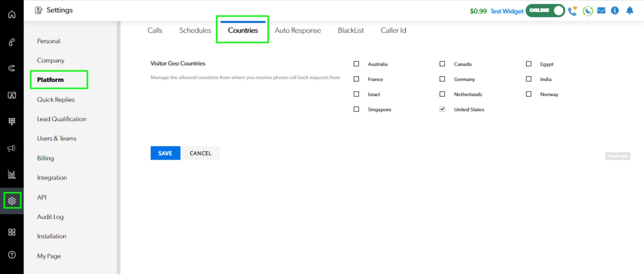Select Billing in the settings menu
The width and height of the screenshot is (644, 274).
point(45,158)
